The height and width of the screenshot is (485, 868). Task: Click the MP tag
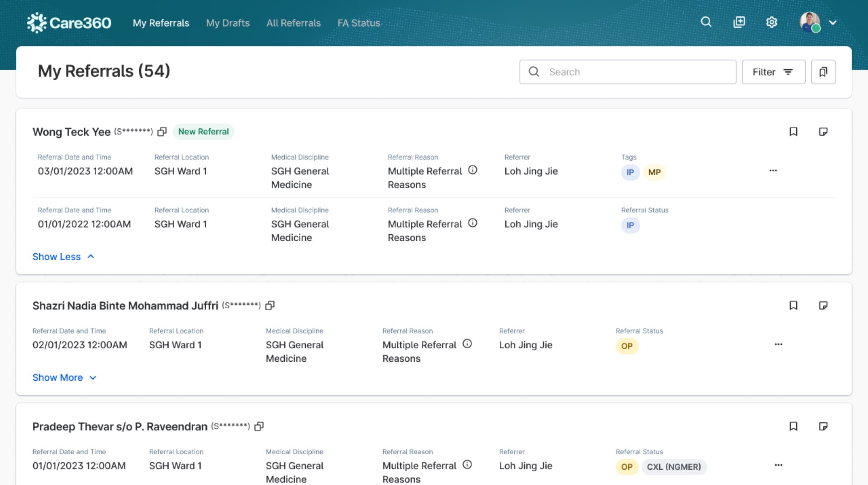654,172
